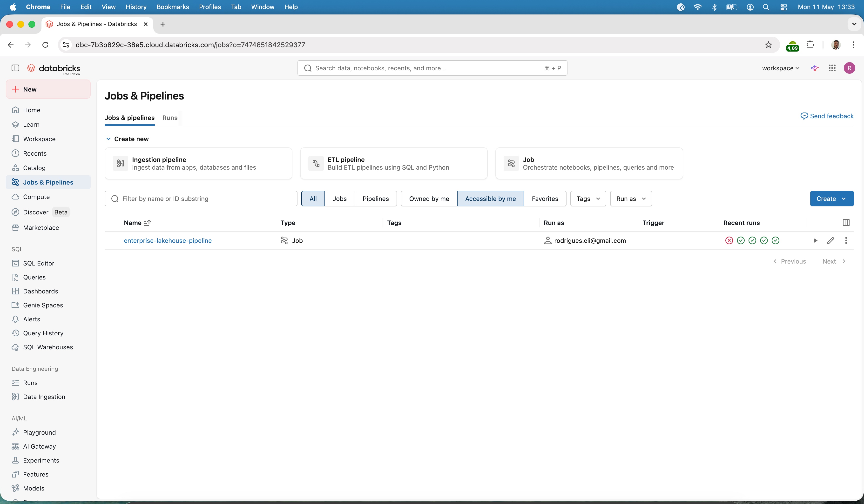Open the column settings icon in the table header
This screenshot has height=504, width=864.
tap(846, 223)
